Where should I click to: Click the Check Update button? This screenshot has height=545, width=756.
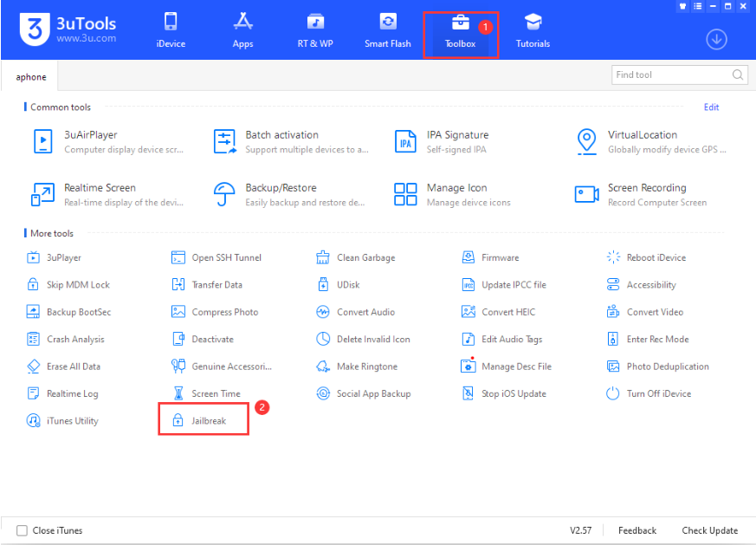[x=709, y=530]
